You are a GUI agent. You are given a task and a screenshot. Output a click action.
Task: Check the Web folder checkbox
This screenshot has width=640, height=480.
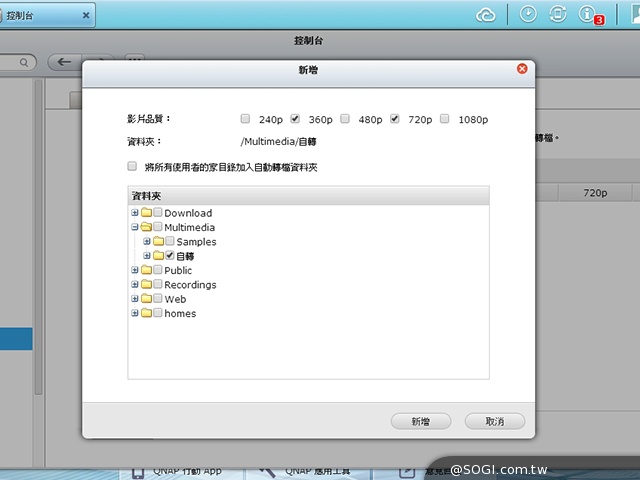tap(158, 298)
